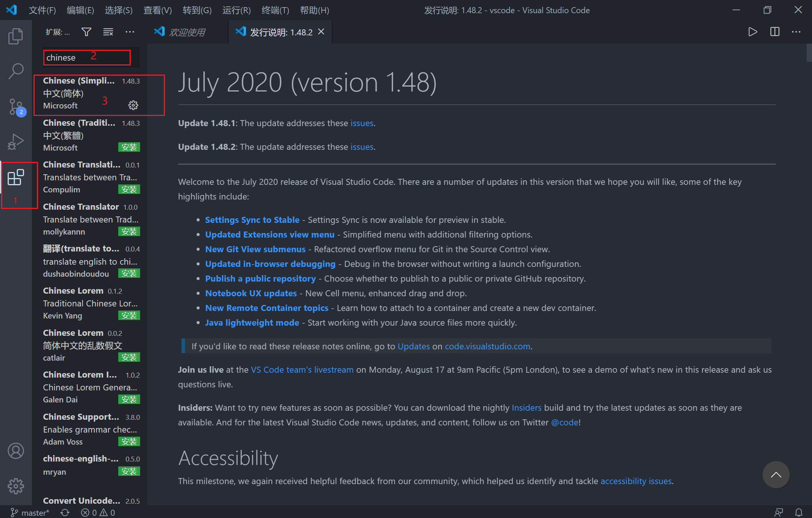
Task: Install the Chinese (Traditional) extension
Action: coord(129,147)
